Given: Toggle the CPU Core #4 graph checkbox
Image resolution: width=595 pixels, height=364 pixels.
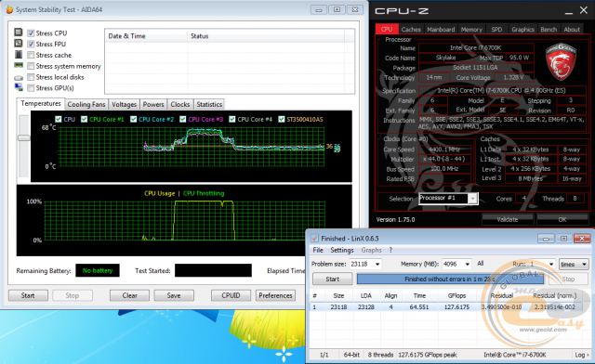Looking at the screenshot, I should point(232,119).
